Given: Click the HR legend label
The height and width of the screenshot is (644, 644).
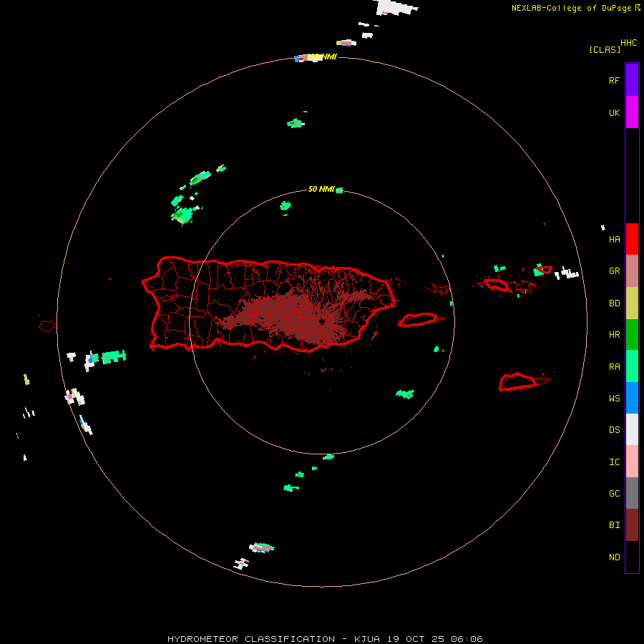Looking at the screenshot, I should pos(614,335).
